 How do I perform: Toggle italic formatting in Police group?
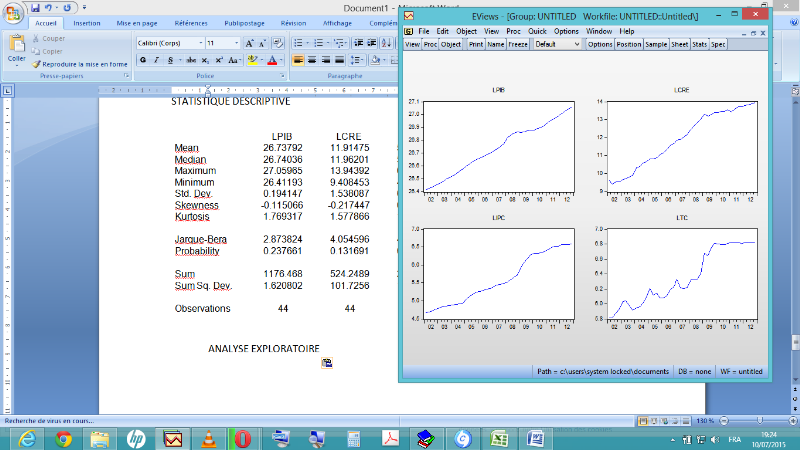pos(156,60)
